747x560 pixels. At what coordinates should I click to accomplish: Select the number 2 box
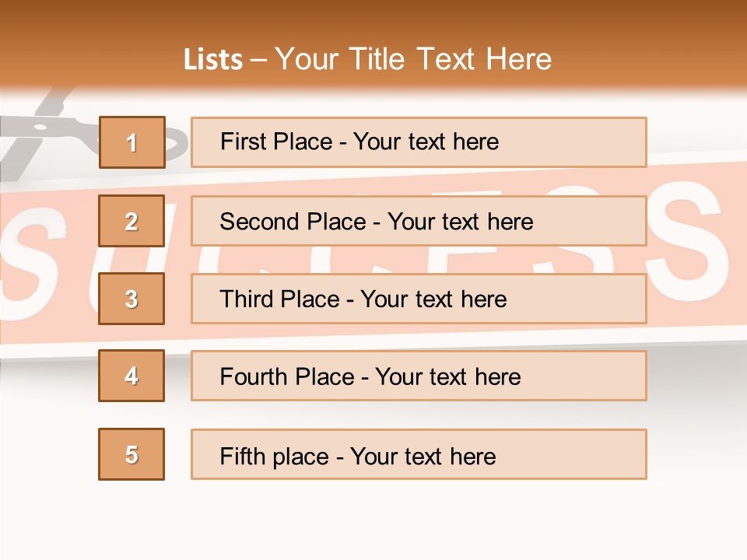pyautogui.click(x=132, y=221)
